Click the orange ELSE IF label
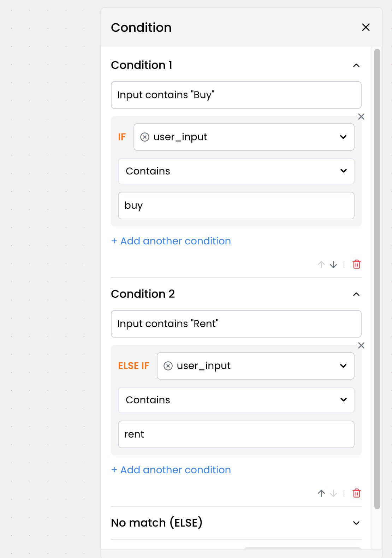The width and height of the screenshot is (392, 558). (x=133, y=366)
